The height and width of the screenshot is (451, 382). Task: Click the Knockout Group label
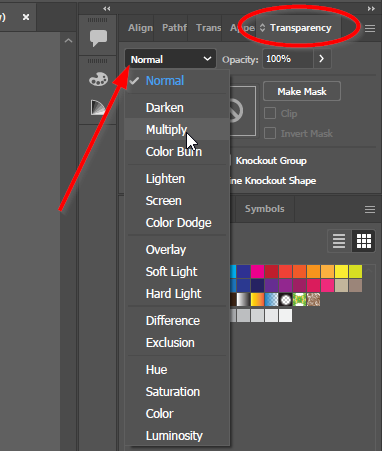[x=271, y=161]
